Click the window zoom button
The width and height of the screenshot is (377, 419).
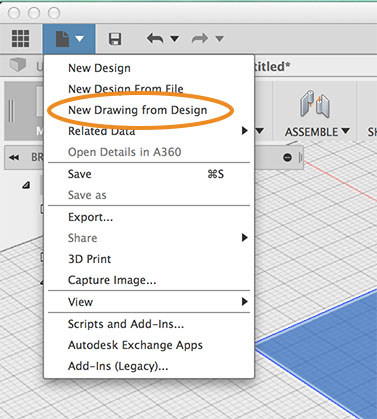[x=54, y=13]
